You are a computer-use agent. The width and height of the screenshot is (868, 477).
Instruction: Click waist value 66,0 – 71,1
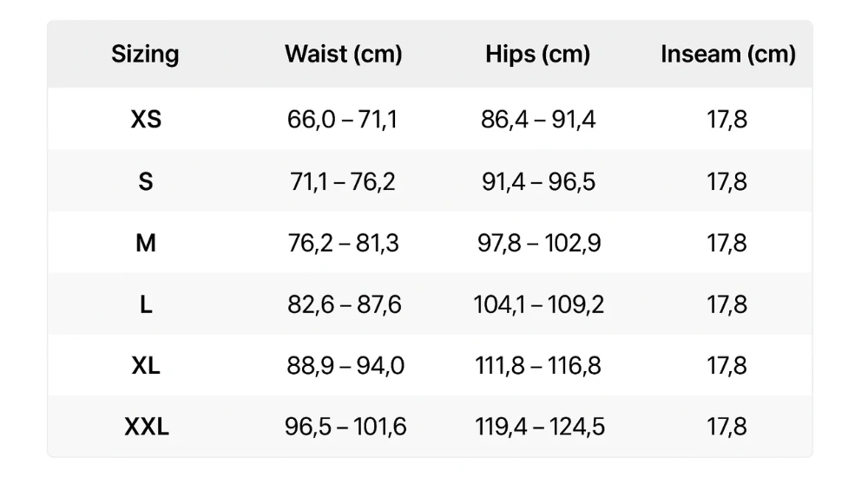[x=342, y=120]
